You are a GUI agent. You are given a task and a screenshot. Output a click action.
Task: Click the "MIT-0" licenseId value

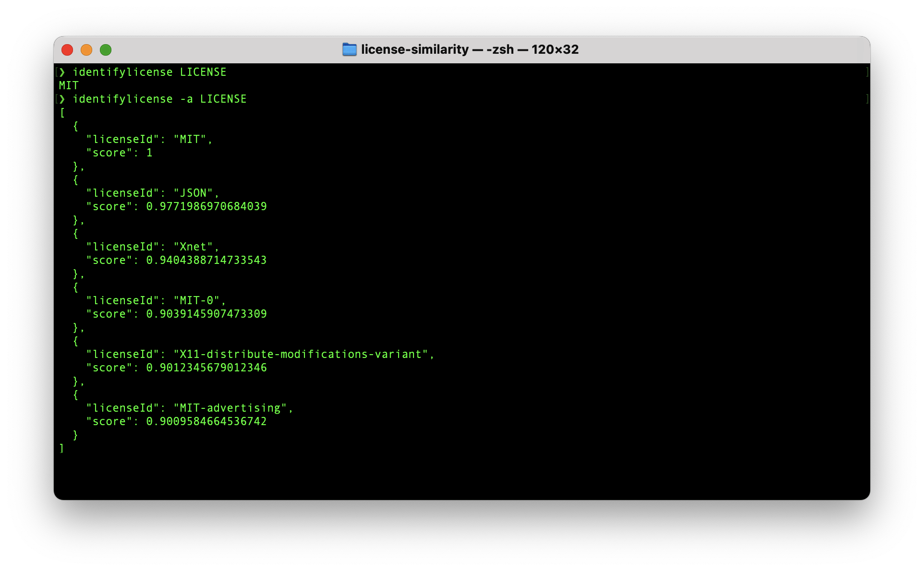pyautogui.click(x=196, y=300)
